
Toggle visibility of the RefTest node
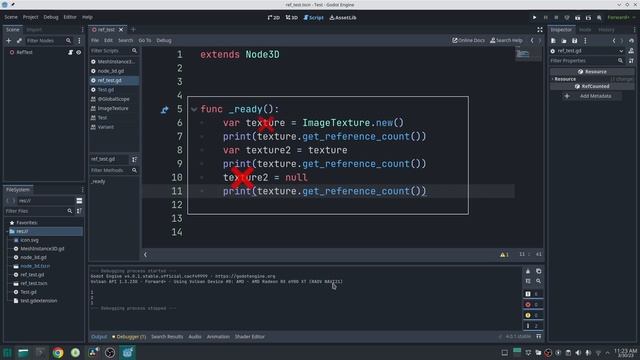(78, 52)
